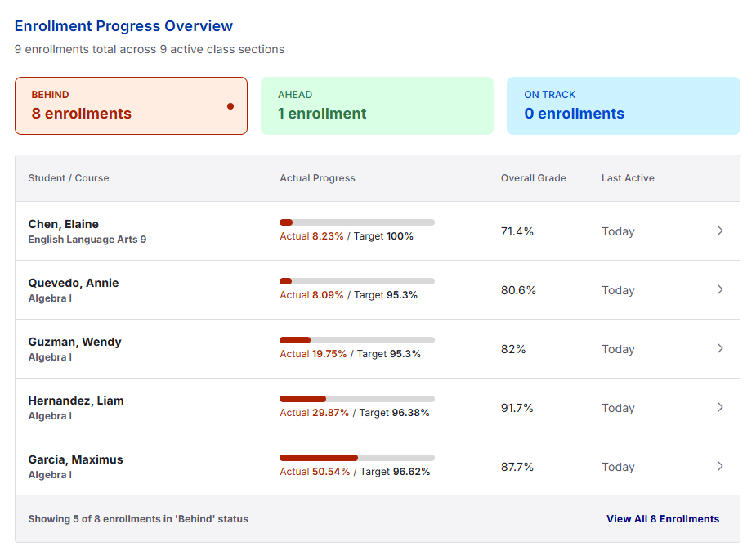Click Today in Guzman, Wendy's row
Image resolution: width=756 pixels, height=551 pixels.
618,349
